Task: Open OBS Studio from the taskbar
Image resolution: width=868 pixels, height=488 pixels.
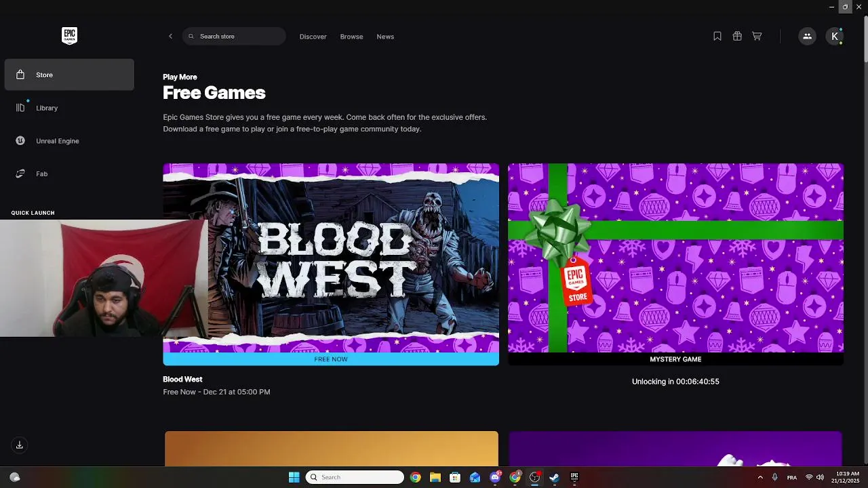Action: (534, 477)
